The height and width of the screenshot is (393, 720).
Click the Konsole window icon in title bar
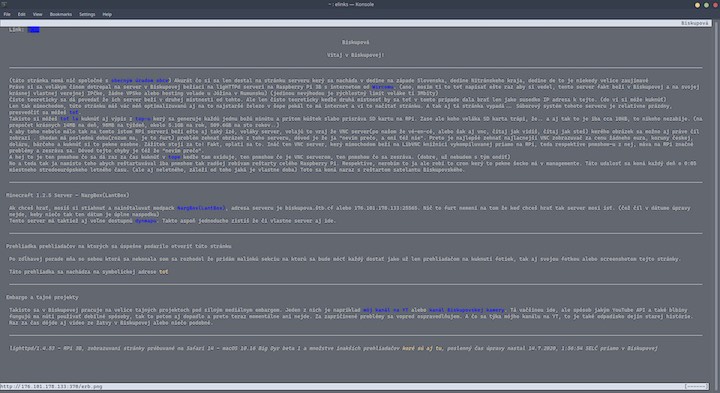tap(4, 4)
